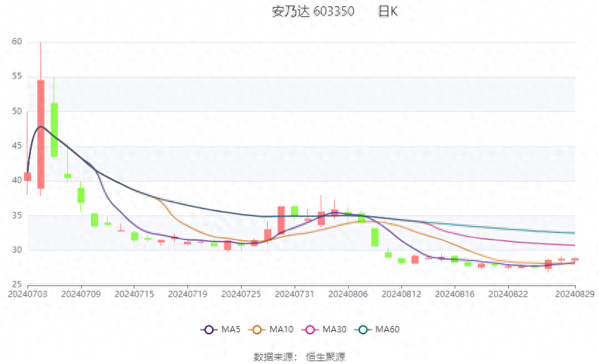Click the x-axis date 20240709

81,294
